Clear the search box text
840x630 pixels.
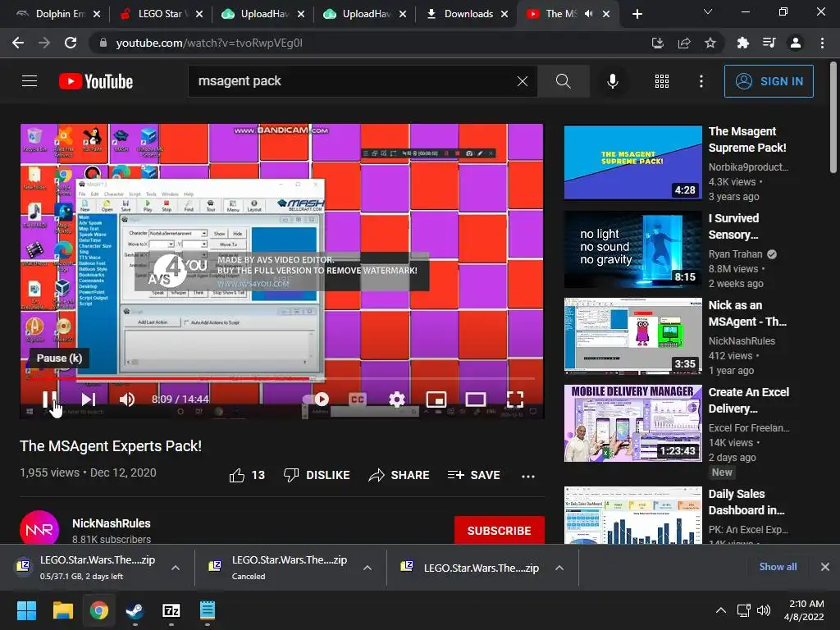pyautogui.click(x=523, y=81)
